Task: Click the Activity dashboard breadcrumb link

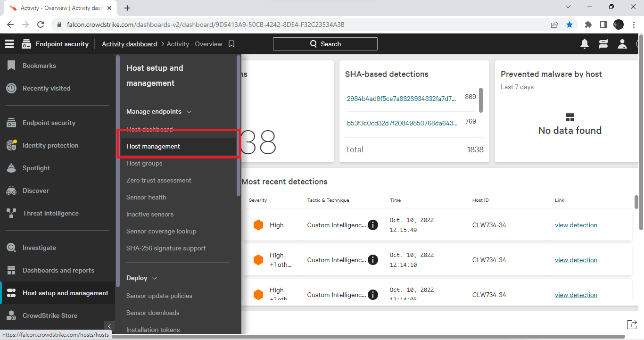Action: [x=129, y=44]
